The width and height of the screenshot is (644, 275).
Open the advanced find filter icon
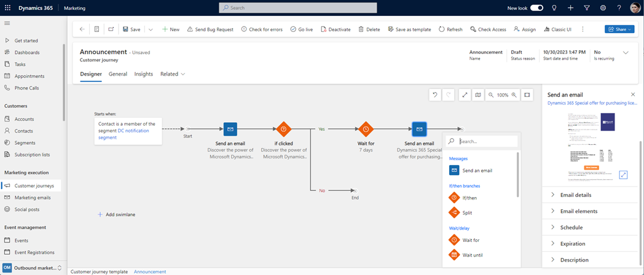click(x=586, y=8)
